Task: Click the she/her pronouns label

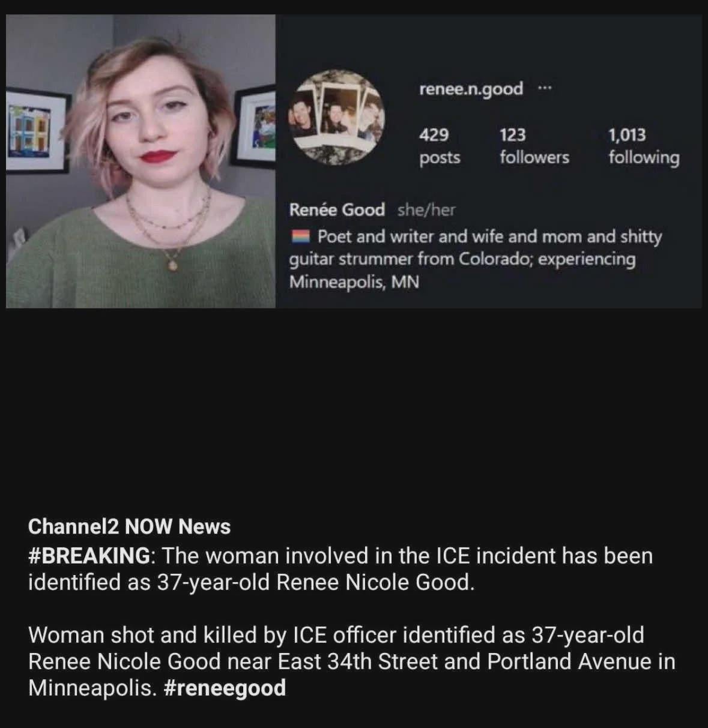Action: coord(426,210)
